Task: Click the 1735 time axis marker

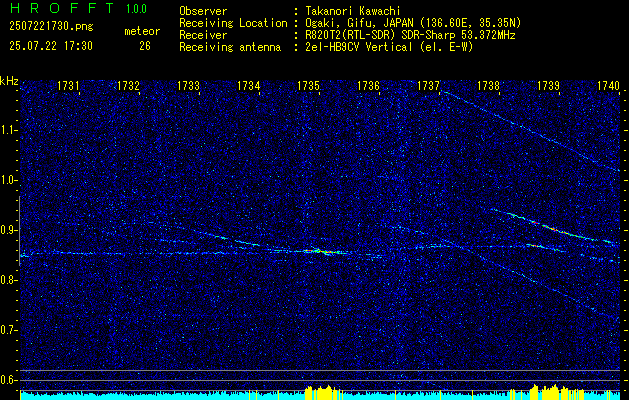Action: point(308,85)
